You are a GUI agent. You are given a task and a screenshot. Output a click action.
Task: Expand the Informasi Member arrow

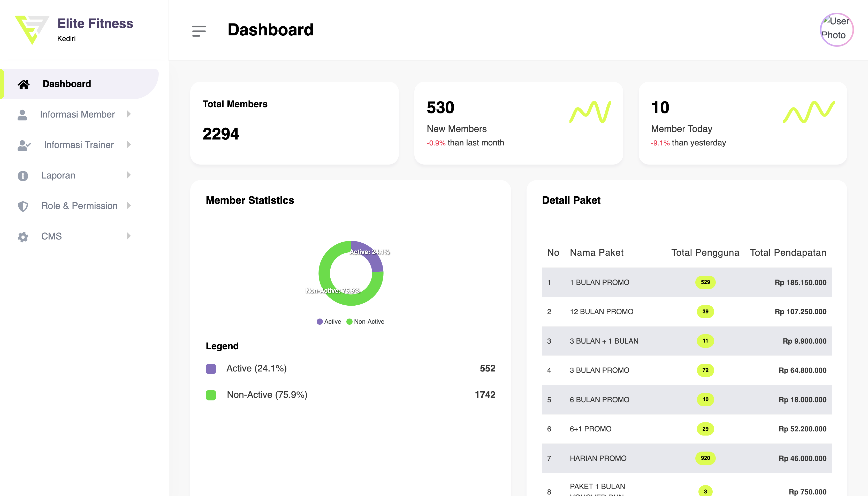[129, 114]
